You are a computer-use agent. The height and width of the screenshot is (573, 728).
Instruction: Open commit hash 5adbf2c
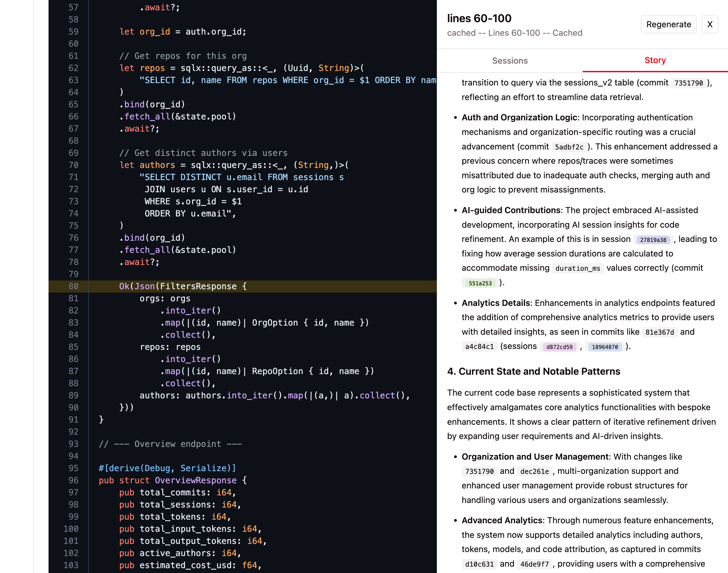[x=569, y=147]
